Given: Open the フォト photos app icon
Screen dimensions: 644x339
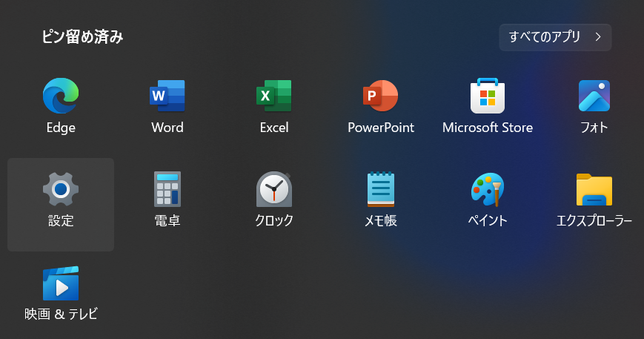Looking at the screenshot, I should (x=594, y=96).
